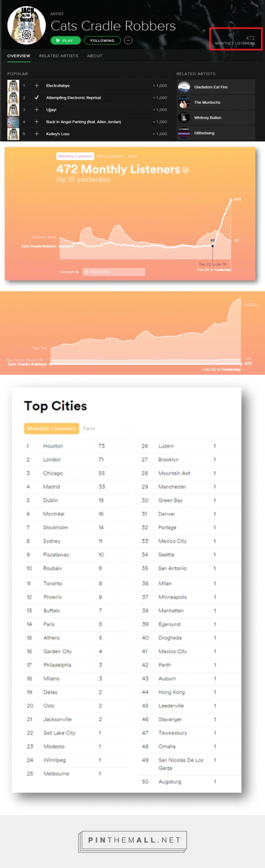Add Electrullabye with its plus icon

(37, 86)
